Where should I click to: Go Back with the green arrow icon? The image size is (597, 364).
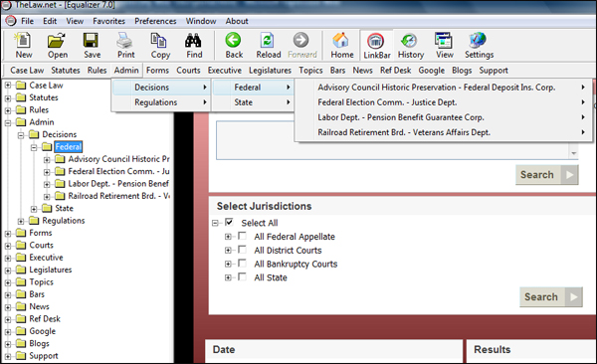(233, 40)
